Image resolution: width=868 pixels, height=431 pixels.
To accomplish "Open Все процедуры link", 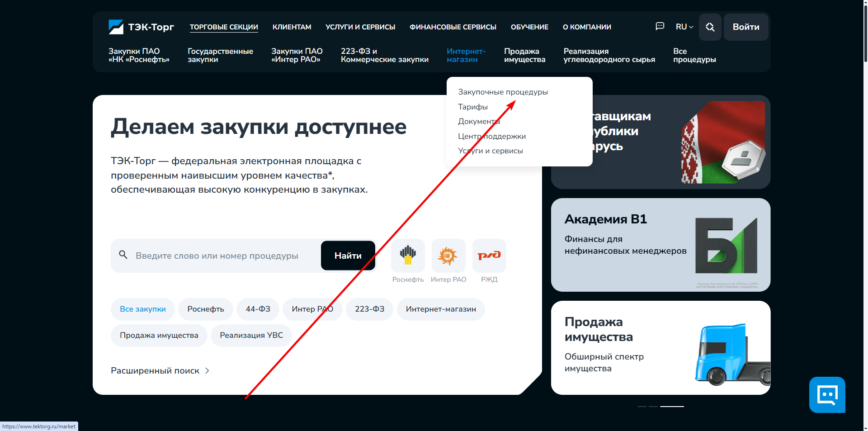I will 694,55.
